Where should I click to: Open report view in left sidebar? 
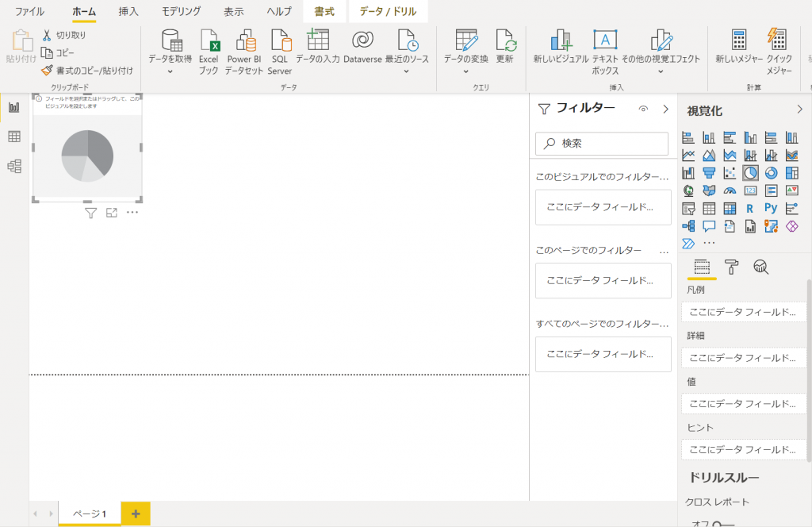[x=14, y=107]
